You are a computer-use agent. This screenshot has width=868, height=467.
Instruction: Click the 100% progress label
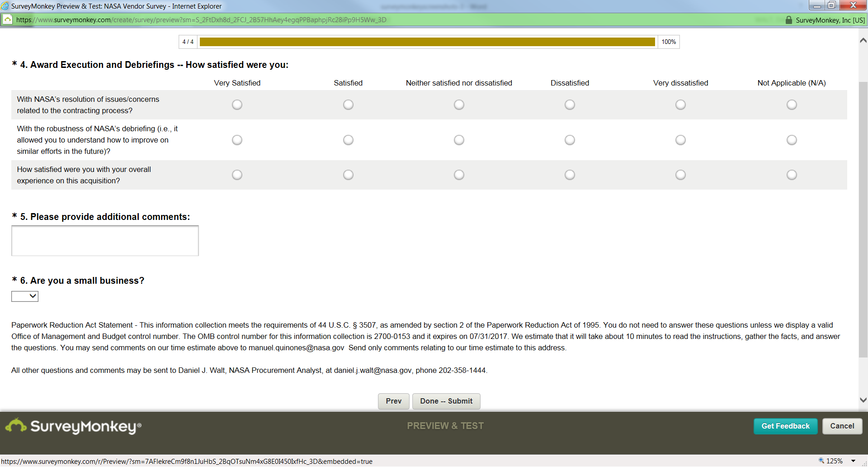click(669, 42)
